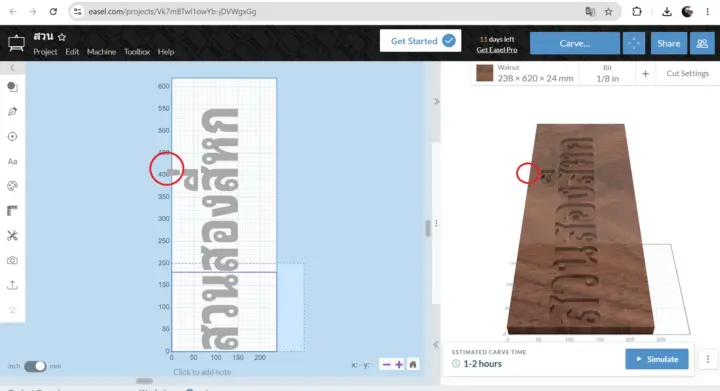Click the canvas horizontal scrollbar thumb
Image resolution: width=720 pixels, height=391 pixels.
pyautogui.click(x=144, y=380)
